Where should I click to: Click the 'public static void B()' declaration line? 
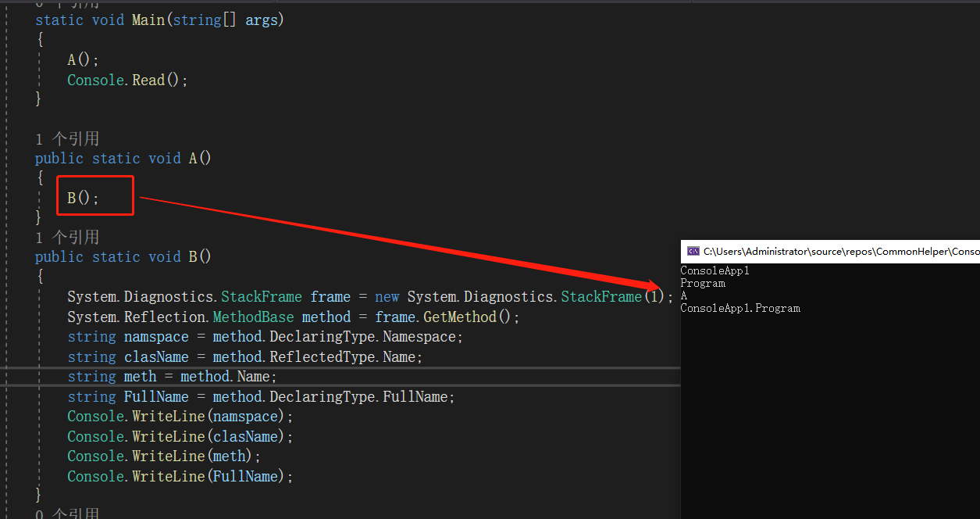(x=123, y=257)
